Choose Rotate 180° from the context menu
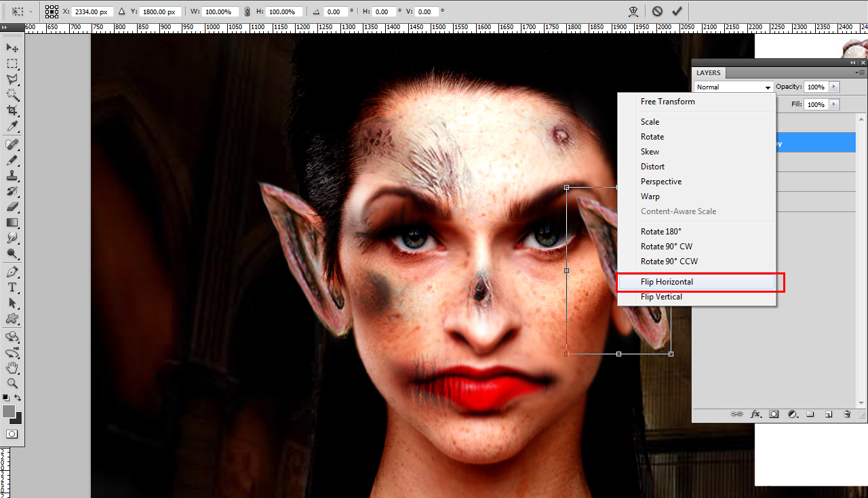The width and height of the screenshot is (868, 498). [697, 232]
